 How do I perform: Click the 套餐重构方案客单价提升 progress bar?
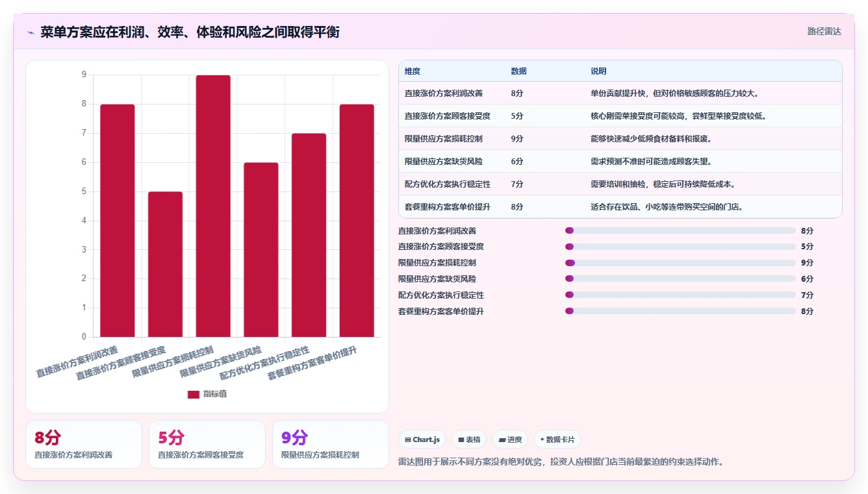pos(680,311)
